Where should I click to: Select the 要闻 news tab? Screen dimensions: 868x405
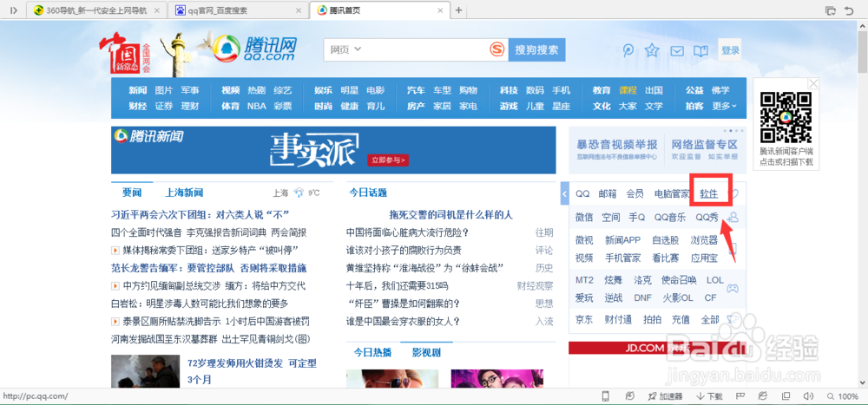[x=132, y=193]
